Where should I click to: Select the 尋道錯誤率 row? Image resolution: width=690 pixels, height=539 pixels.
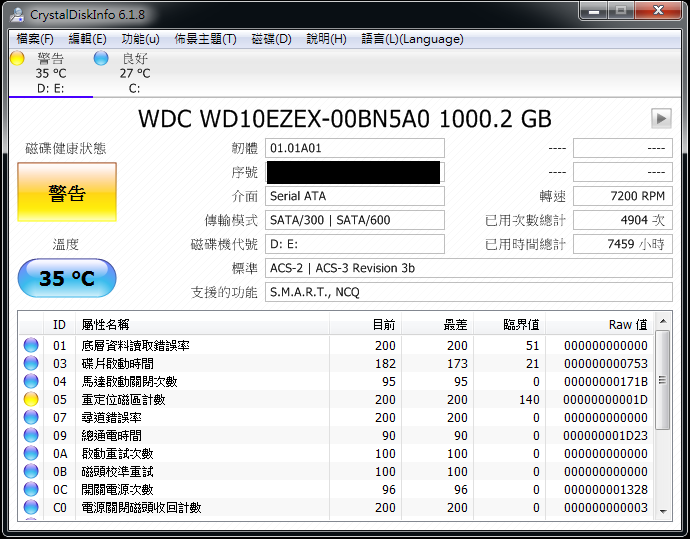point(337,418)
